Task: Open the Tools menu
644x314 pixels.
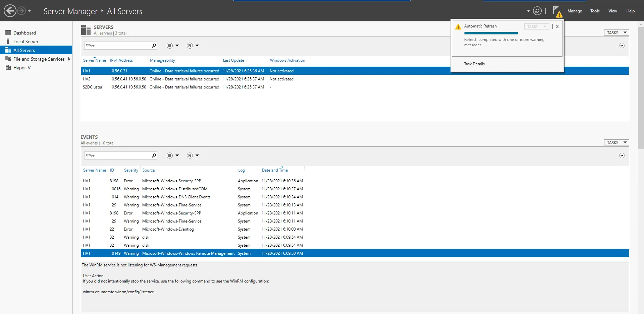Action: [595, 11]
